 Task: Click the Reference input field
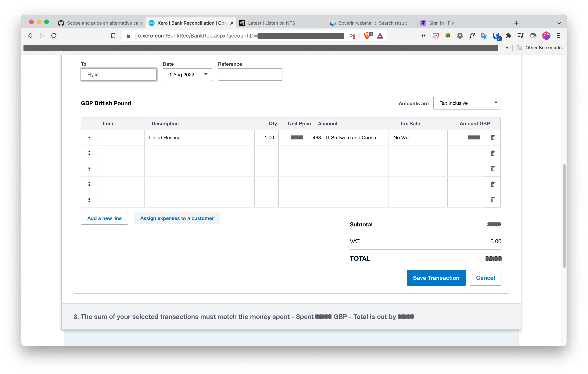(x=250, y=74)
